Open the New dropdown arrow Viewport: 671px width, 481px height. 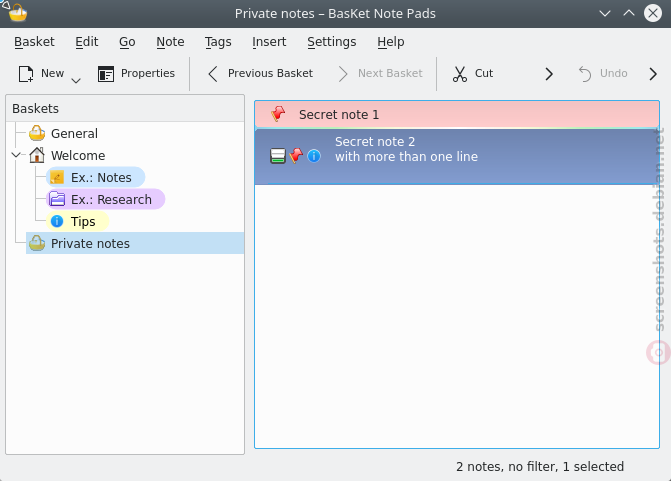pos(76,80)
